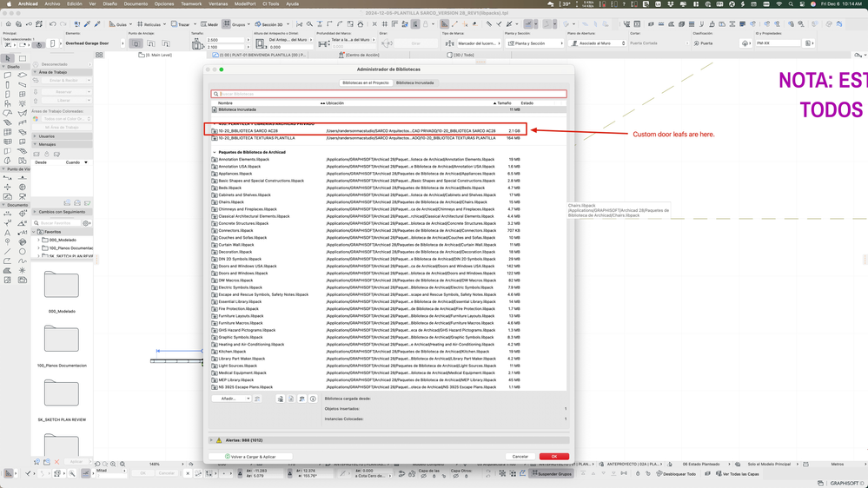
Task: Click in the Buscar Favoritos search field
Action: click(x=56, y=223)
